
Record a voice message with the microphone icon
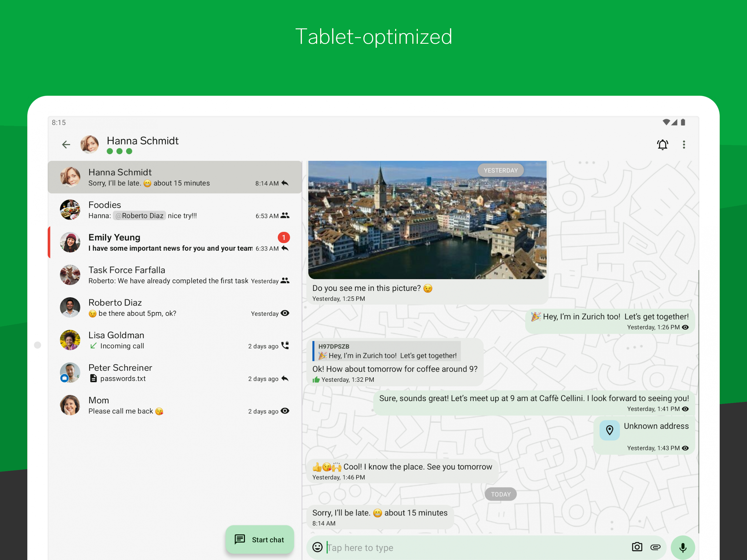click(683, 547)
